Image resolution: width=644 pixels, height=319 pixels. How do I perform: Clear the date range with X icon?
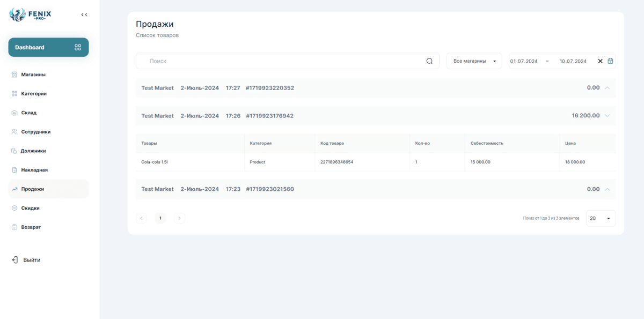(600, 61)
